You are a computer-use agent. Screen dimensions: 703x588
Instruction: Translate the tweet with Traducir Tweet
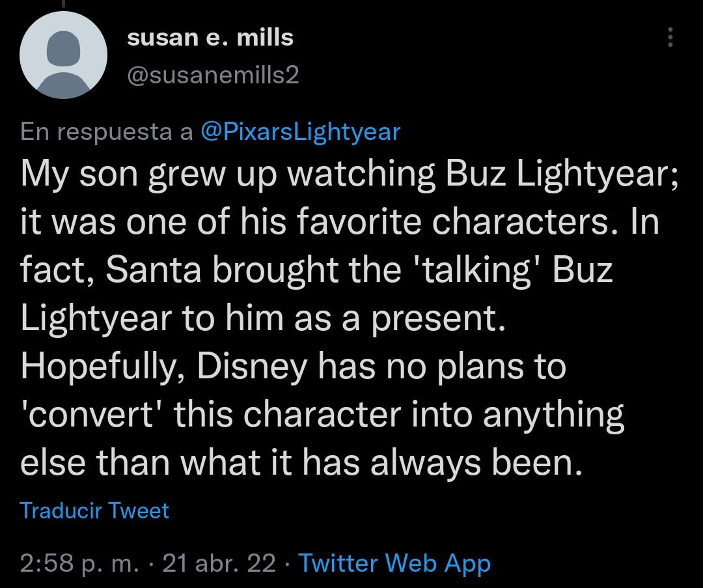click(94, 510)
